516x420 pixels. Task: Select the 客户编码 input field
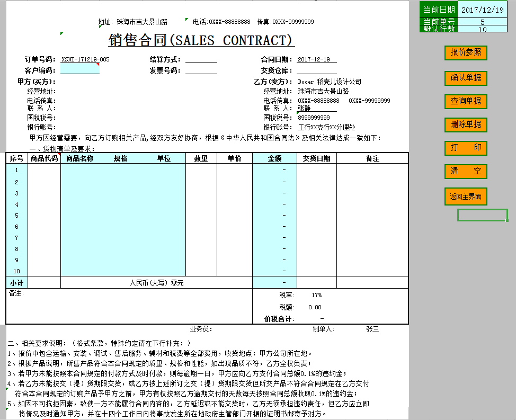[x=79, y=69]
